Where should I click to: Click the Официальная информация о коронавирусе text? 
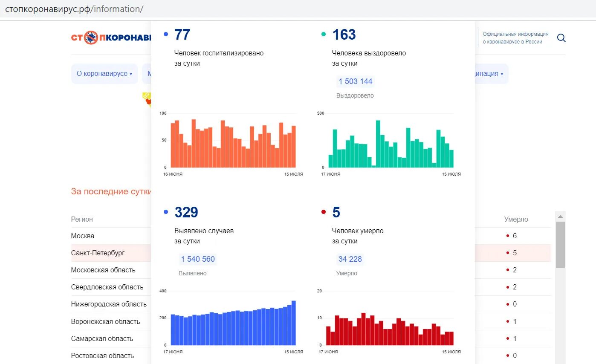515,38
